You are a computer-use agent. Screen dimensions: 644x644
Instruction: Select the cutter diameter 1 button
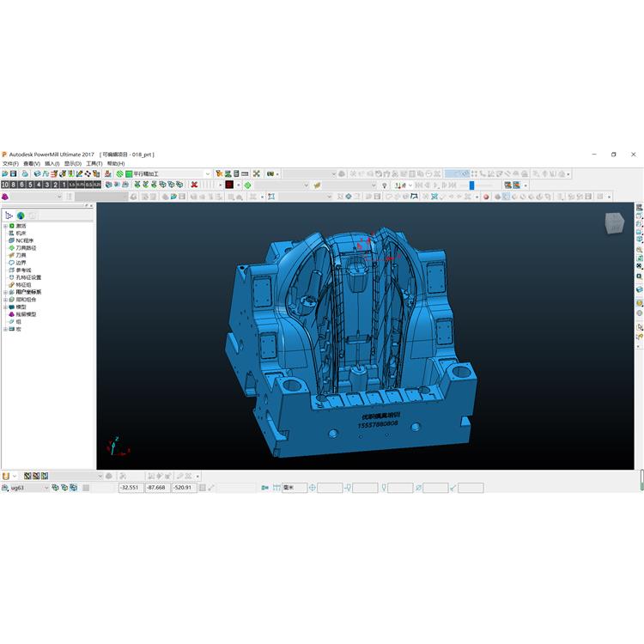tap(64, 185)
